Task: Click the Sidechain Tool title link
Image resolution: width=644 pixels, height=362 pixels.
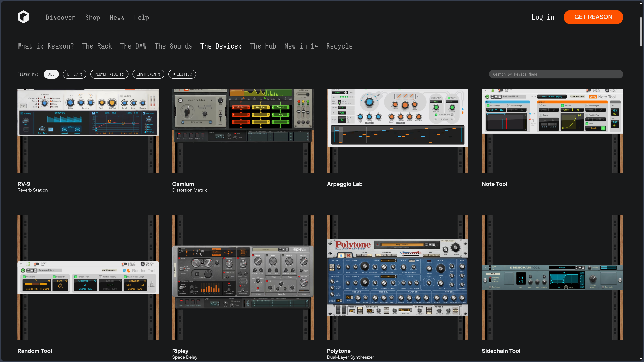Action: click(501, 351)
